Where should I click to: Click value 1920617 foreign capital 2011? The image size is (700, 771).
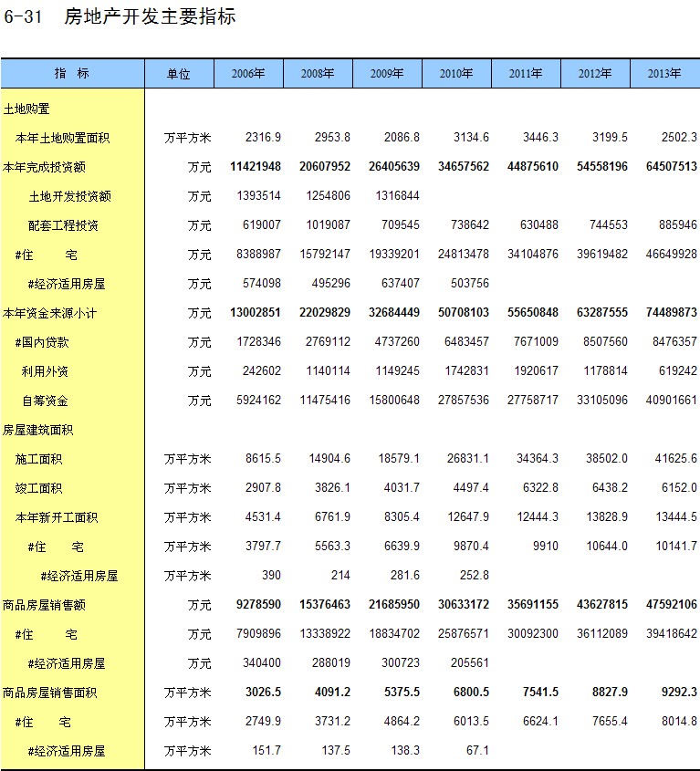tap(537, 370)
